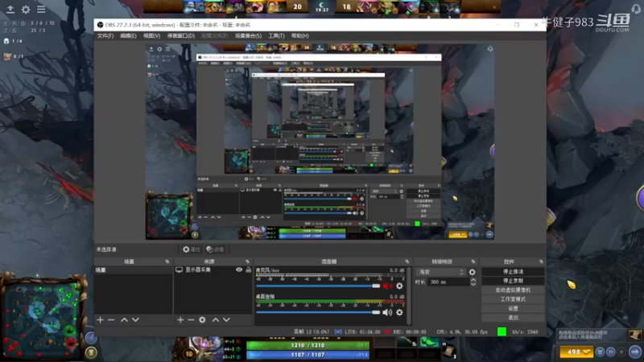Move source up in Sources panel

pyautogui.click(x=216, y=319)
